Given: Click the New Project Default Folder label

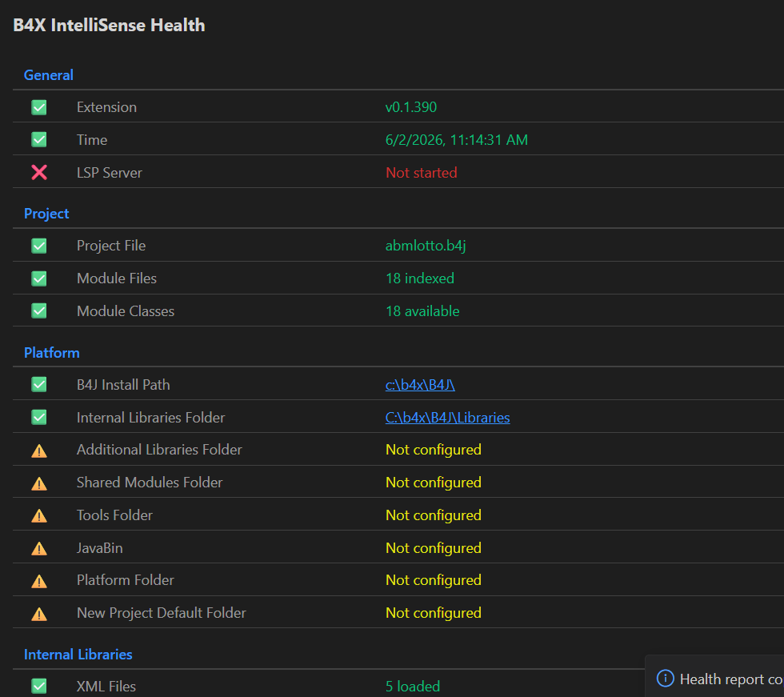Looking at the screenshot, I should click(x=161, y=613).
